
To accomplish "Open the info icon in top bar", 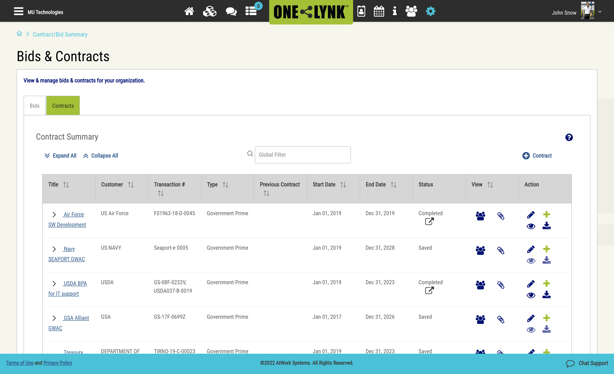I will [395, 11].
